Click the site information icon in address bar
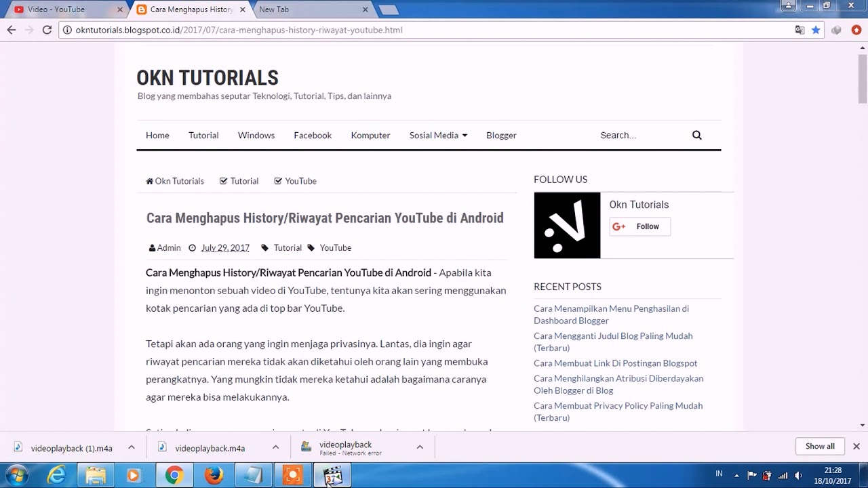The width and height of the screenshot is (868, 488). click(x=67, y=30)
